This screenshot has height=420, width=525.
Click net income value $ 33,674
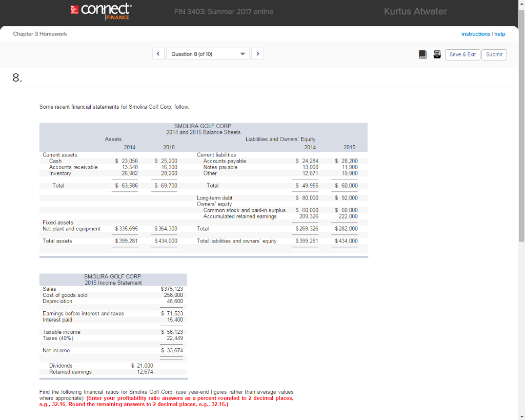click(172, 351)
